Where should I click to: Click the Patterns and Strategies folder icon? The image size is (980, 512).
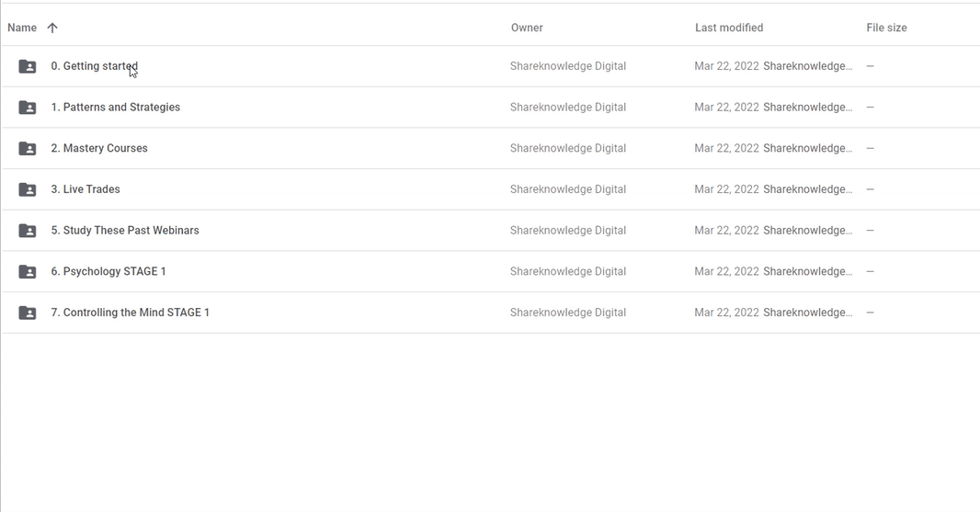(x=28, y=108)
